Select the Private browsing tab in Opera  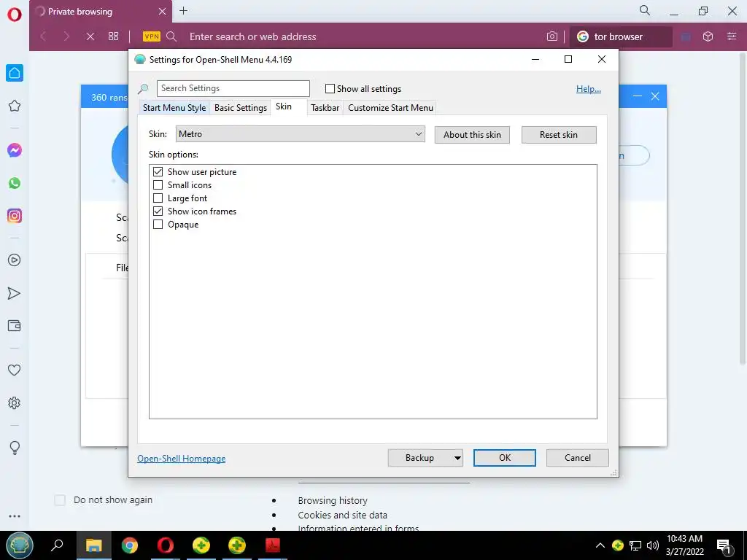[x=101, y=12]
